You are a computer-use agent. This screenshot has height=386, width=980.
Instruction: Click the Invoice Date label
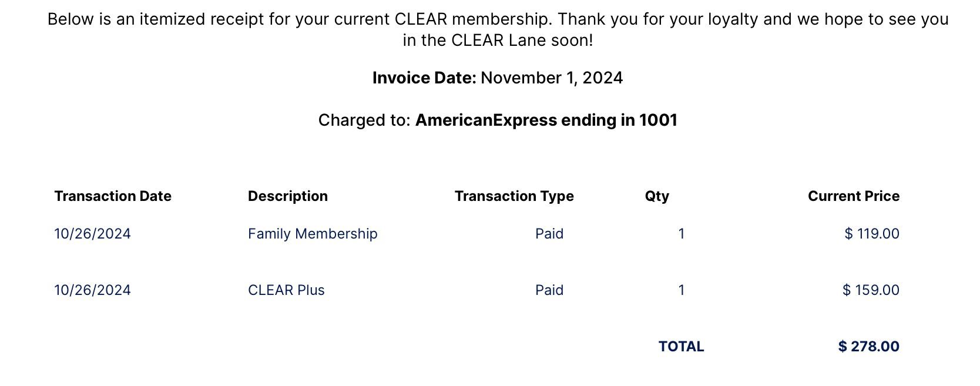click(424, 78)
